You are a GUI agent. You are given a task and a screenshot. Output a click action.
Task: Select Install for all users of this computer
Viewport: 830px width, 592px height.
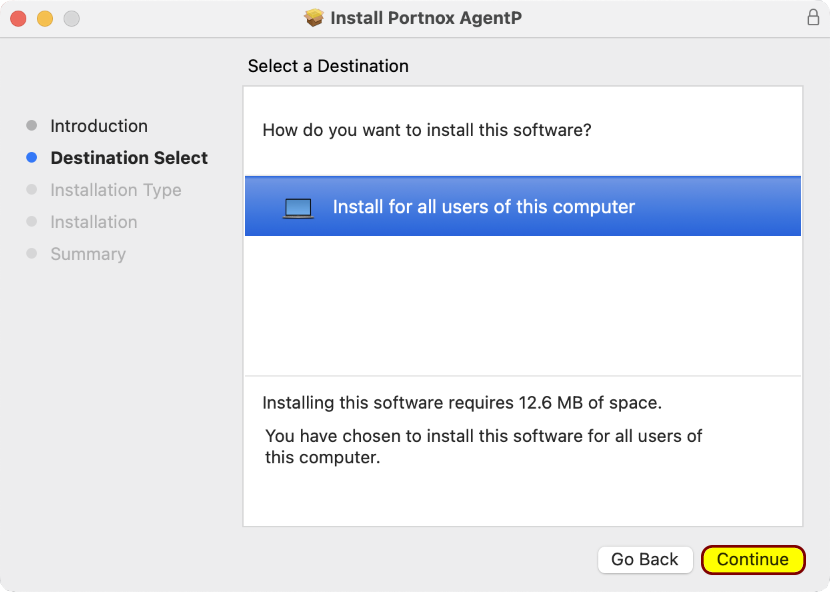point(522,206)
